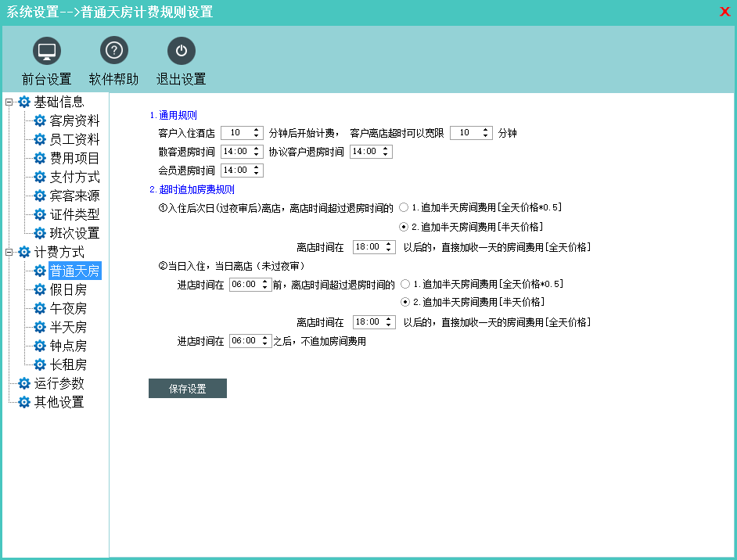Select first 半天价格 radio for overnight stay

[404, 227]
